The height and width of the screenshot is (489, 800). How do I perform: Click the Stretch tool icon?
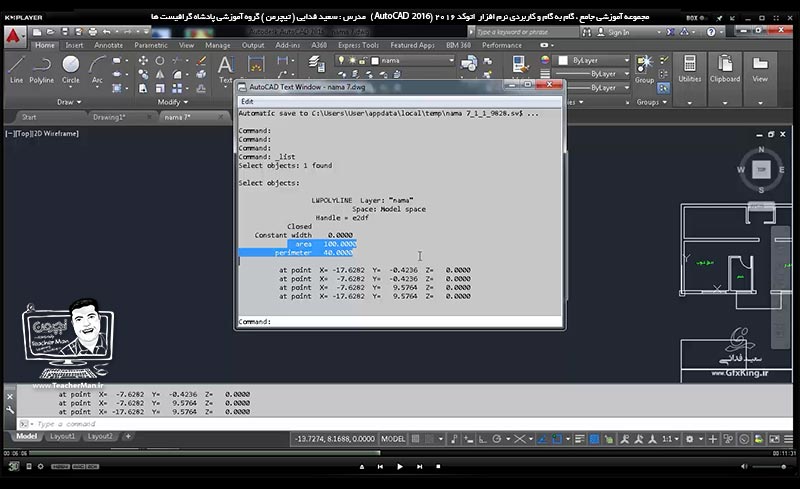point(143,88)
